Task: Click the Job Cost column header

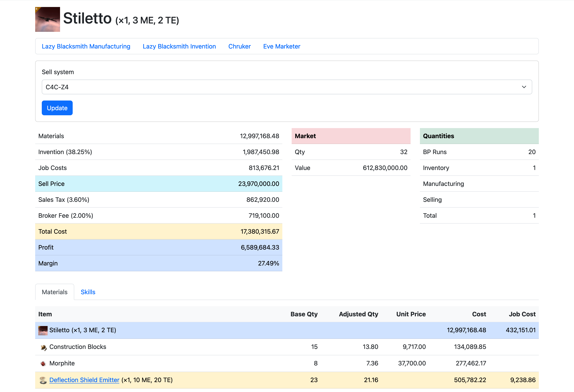Action: (x=522, y=314)
